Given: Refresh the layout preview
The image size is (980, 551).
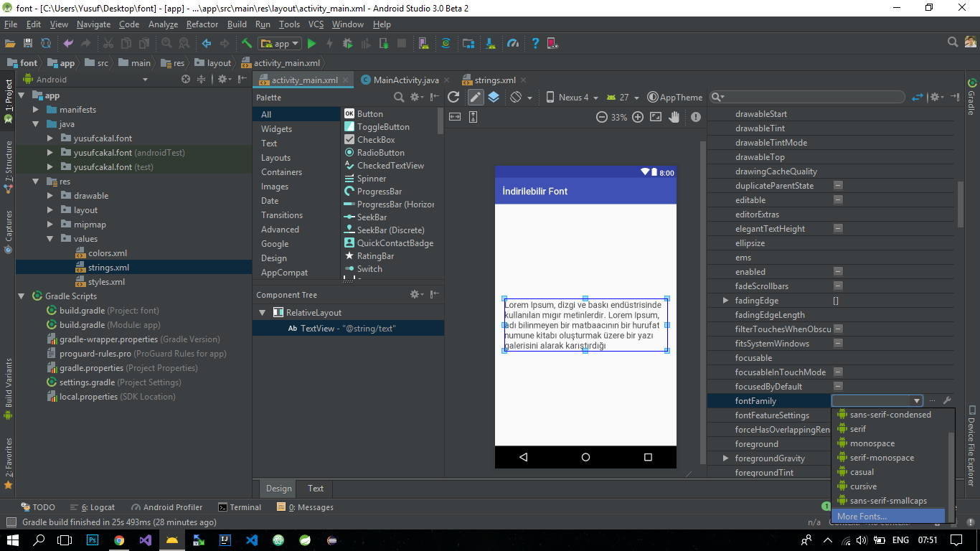Looking at the screenshot, I should coord(453,98).
